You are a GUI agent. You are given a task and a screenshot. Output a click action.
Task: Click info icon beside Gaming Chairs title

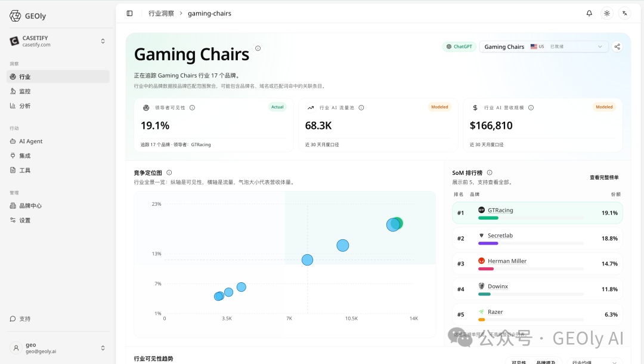258,48
